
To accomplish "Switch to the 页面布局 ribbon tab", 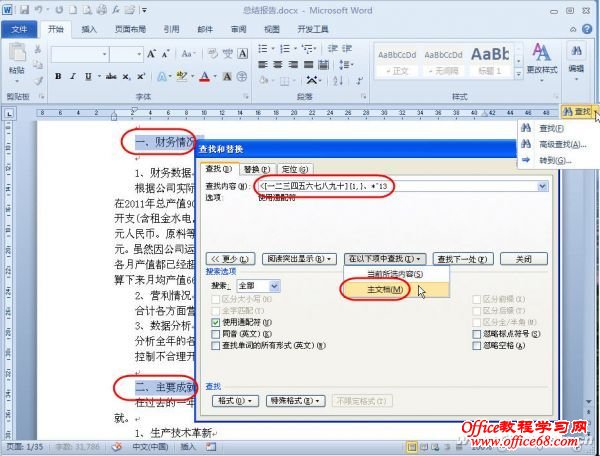I will (x=130, y=29).
